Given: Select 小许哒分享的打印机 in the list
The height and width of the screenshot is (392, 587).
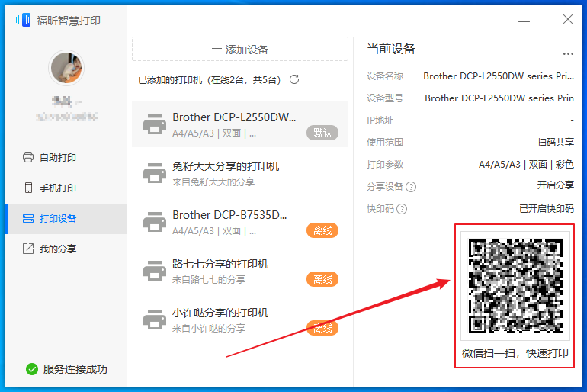Looking at the screenshot, I should click(239, 320).
